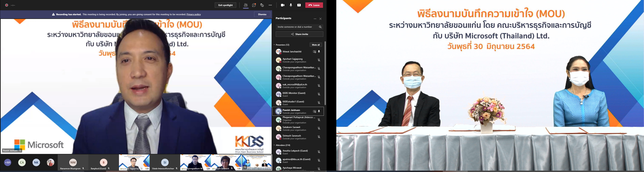
Task: Toggle the camera on or off
Action: tap(283, 5)
